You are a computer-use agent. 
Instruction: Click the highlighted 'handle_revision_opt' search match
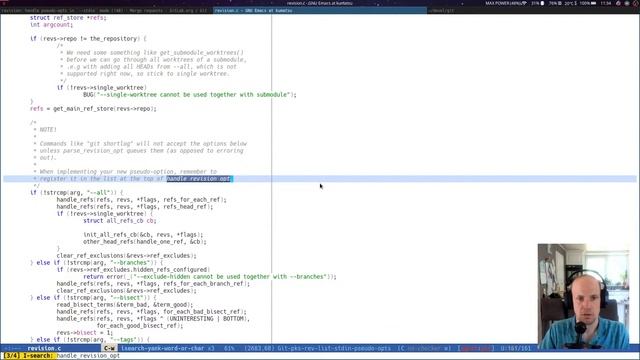(x=198, y=179)
